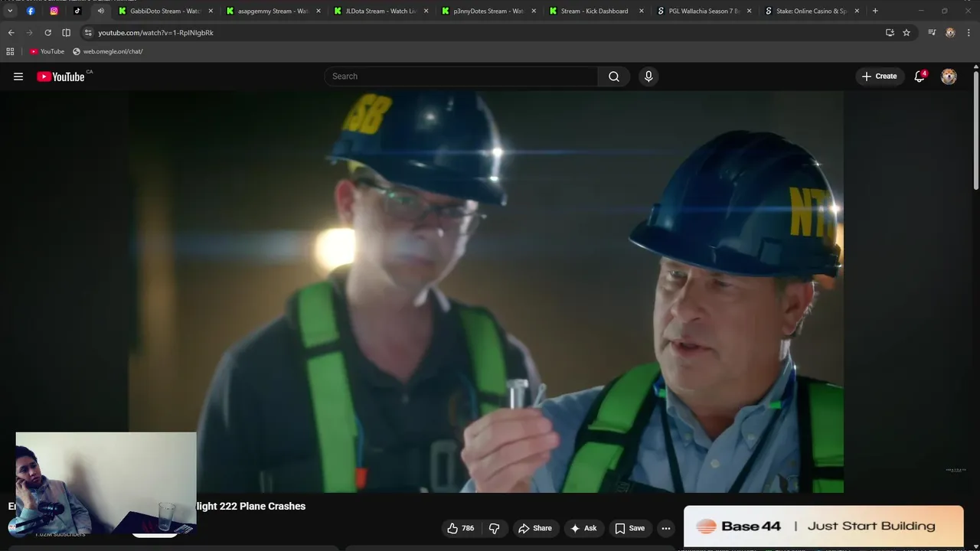Click the page vertical scrollbar thumb
The image size is (980, 551).
coord(976,130)
